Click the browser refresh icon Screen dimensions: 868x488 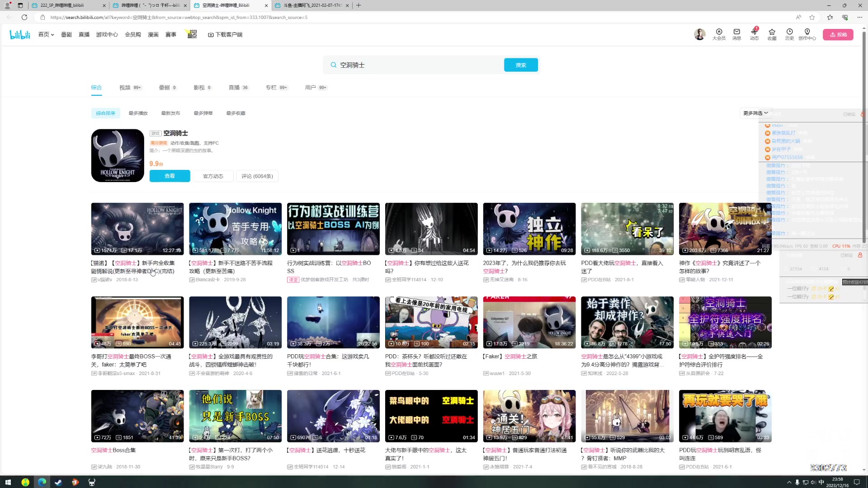pyautogui.click(x=24, y=17)
